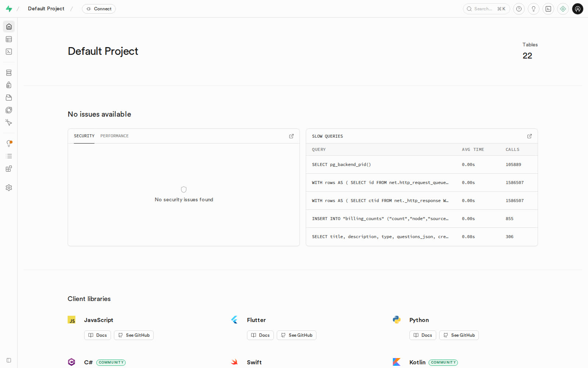Screen dimensions: 588x368
Task: Open the Help question mark icon
Action: (x=519, y=9)
